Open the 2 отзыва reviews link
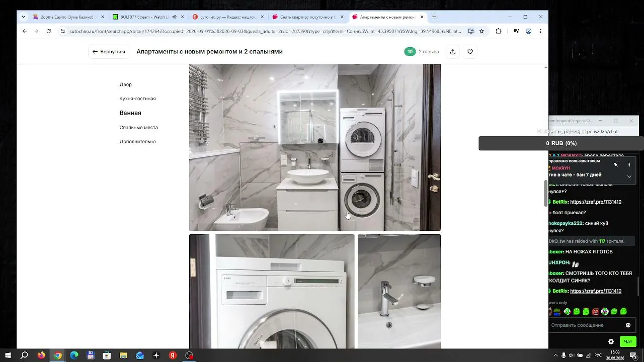This screenshot has width=644, height=362. click(x=429, y=52)
